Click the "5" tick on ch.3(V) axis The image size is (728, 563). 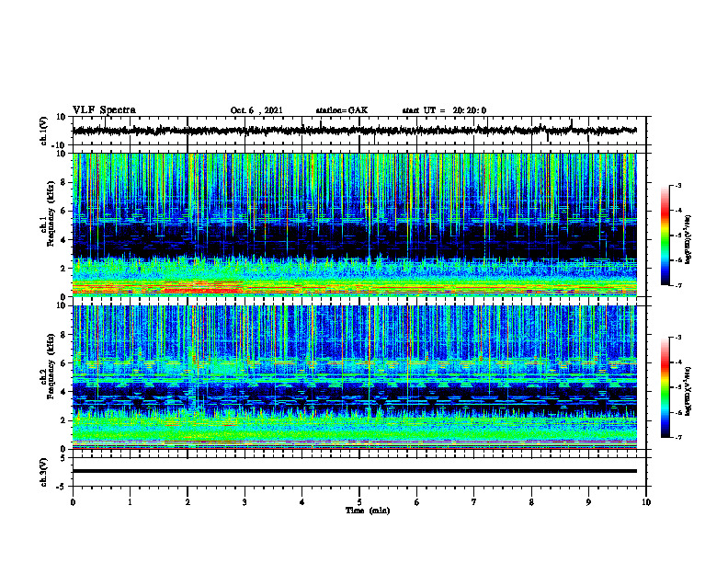coord(63,458)
